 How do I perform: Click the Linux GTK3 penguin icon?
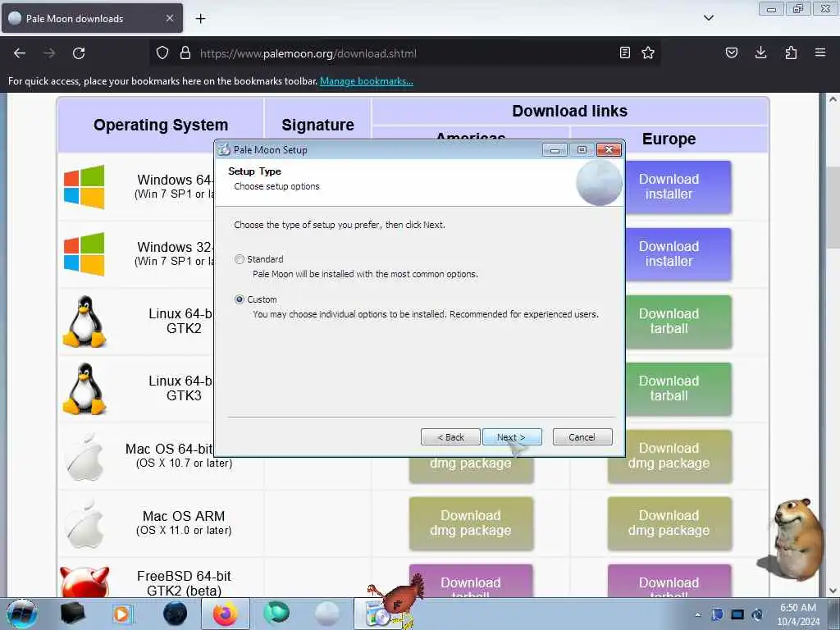(84, 389)
